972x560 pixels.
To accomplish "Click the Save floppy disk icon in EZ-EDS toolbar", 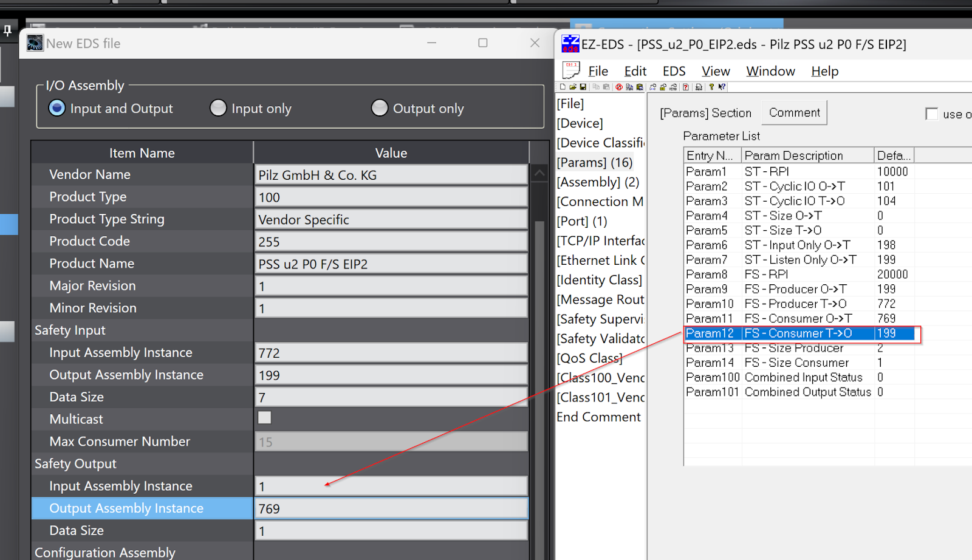I will click(x=583, y=87).
